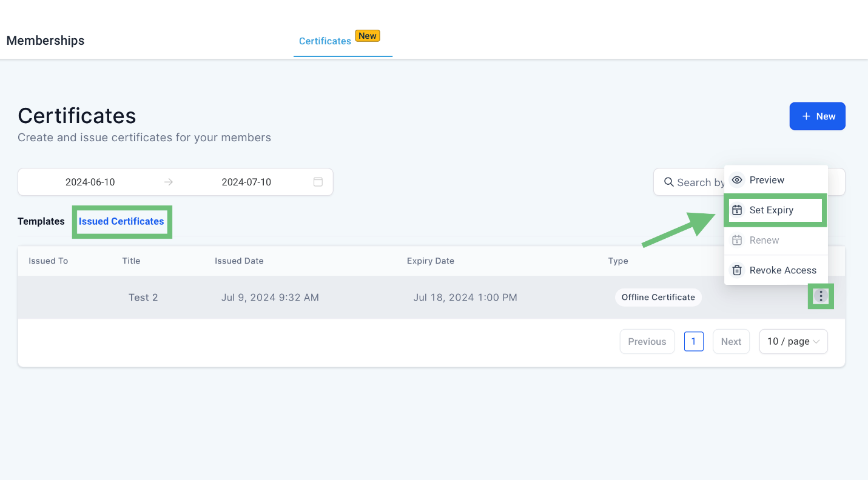
Task: Click the Expiry Date column header
Action: pos(431,261)
